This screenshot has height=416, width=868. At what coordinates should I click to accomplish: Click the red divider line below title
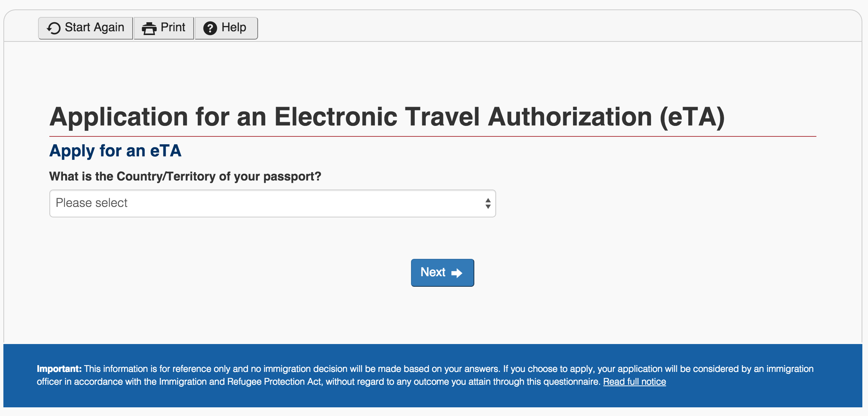point(432,136)
